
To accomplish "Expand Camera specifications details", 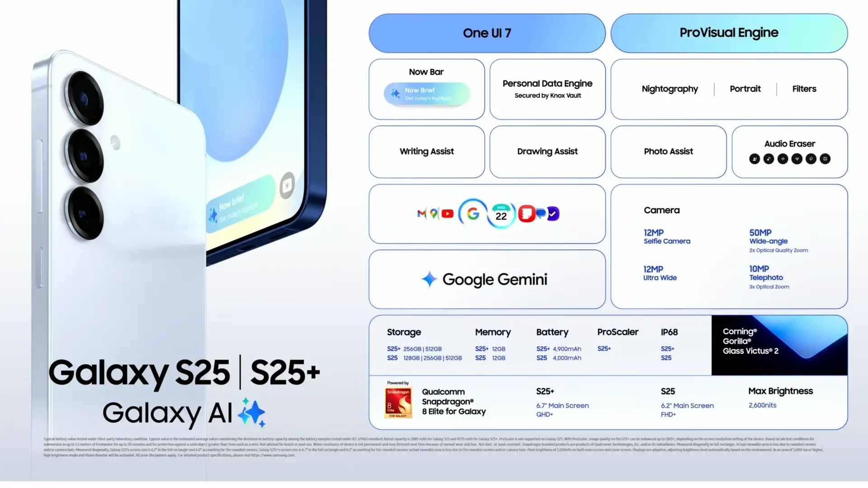I will 662,210.
